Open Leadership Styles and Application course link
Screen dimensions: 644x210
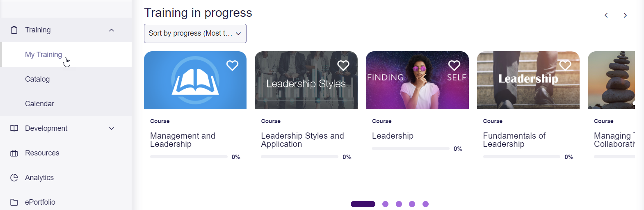click(x=302, y=140)
